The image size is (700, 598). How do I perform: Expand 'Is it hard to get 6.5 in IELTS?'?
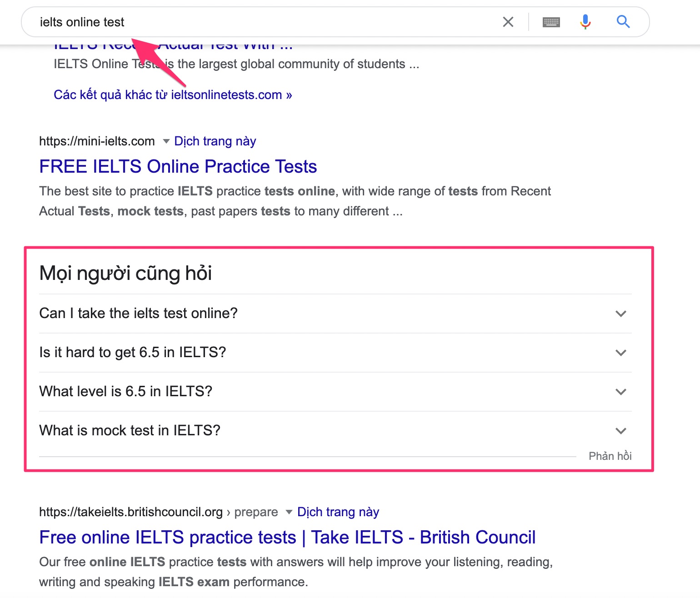(x=335, y=353)
